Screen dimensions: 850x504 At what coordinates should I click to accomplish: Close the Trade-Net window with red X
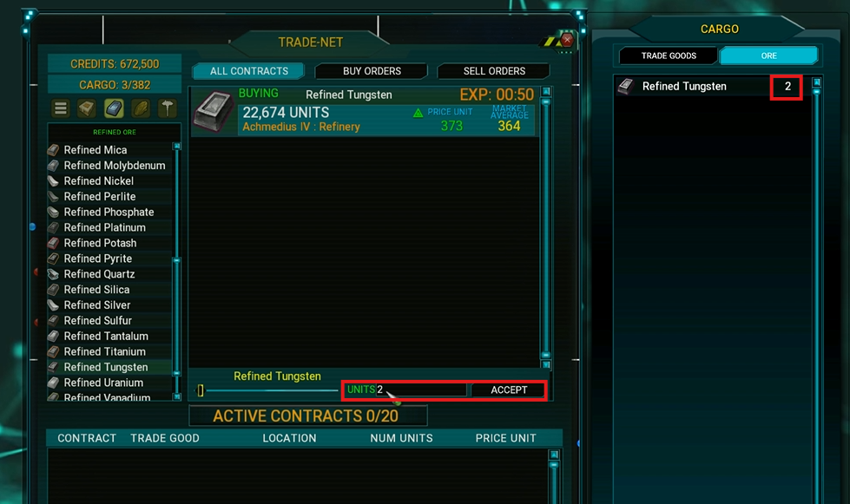(567, 40)
